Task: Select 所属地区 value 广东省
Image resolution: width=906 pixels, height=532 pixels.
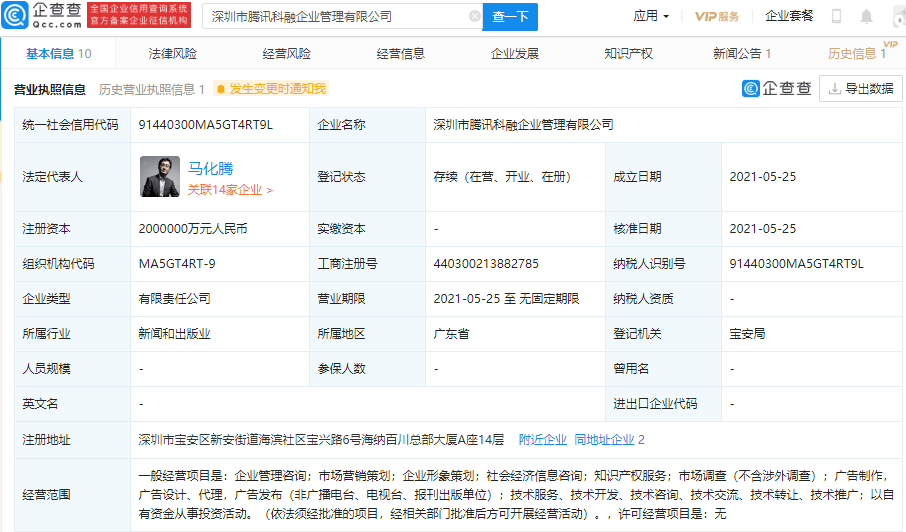Action: (451, 334)
